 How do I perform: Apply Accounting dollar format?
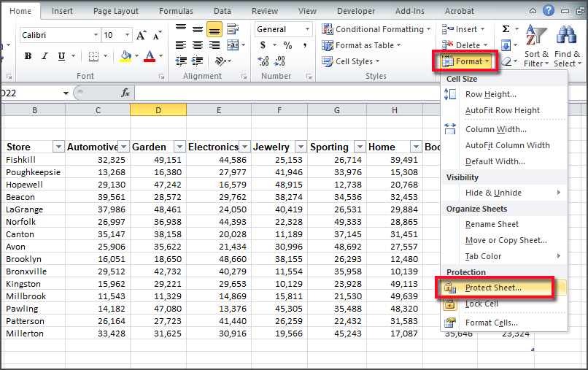click(x=263, y=45)
